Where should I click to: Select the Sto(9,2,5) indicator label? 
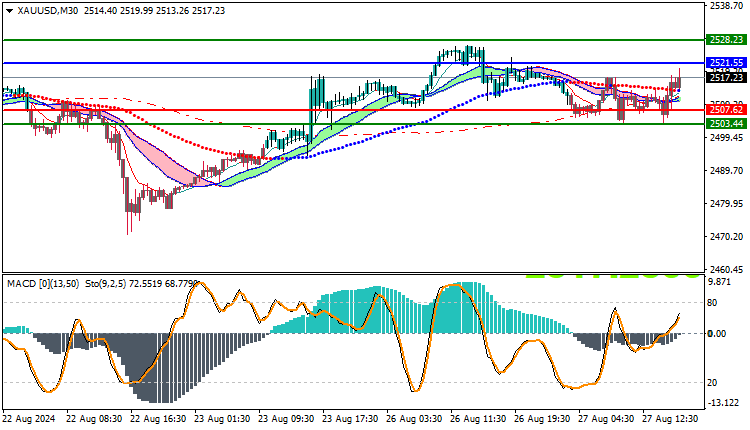(106, 284)
